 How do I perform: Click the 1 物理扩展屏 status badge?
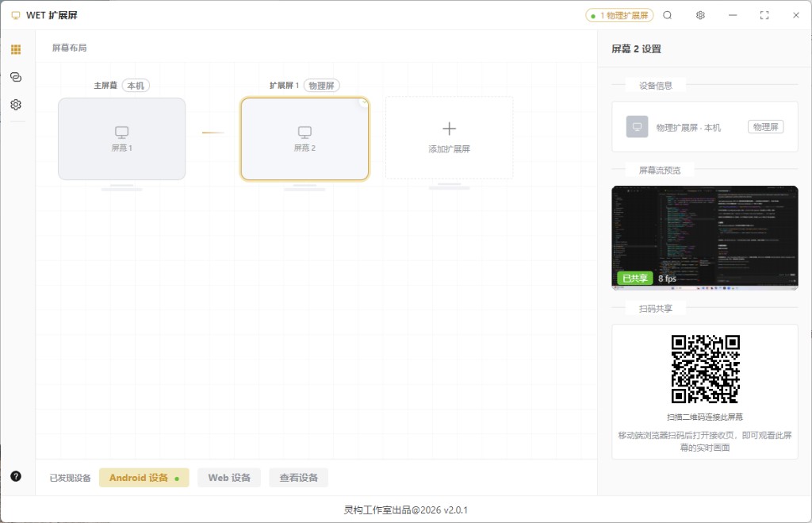[x=620, y=16]
